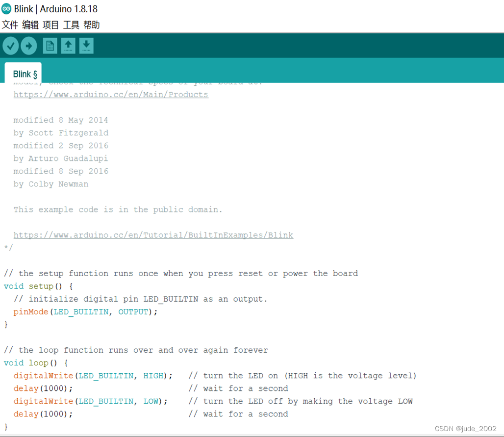The height and width of the screenshot is (437, 504).
Task: Click the first delay(1000) statement
Action: [x=43, y=388]
